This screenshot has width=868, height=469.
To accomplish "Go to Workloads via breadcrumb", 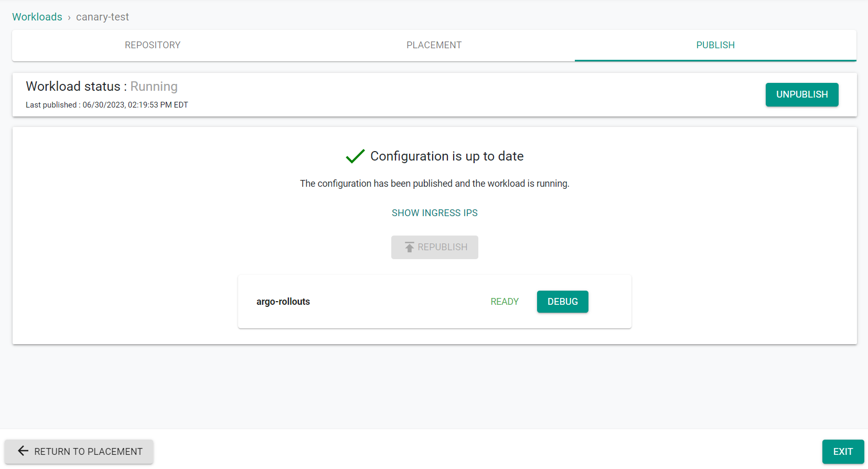I will pyautogui.click(x=37, y=17).
